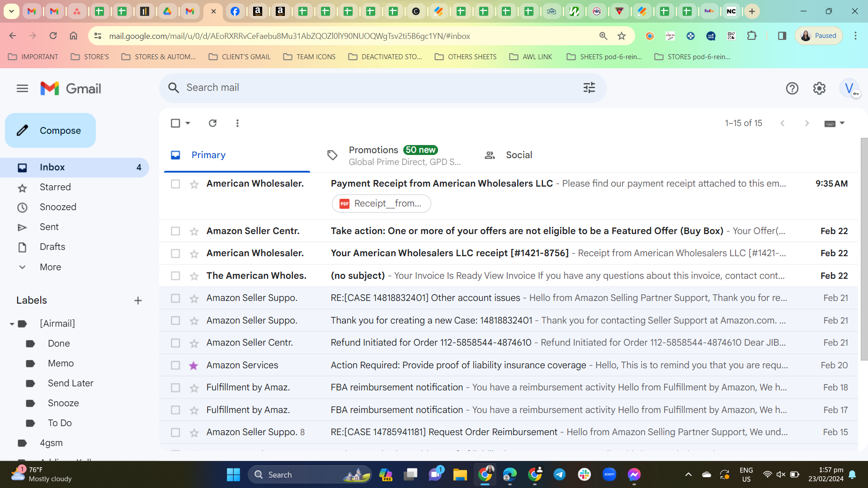Open the Inbox folder

[75, 168]
